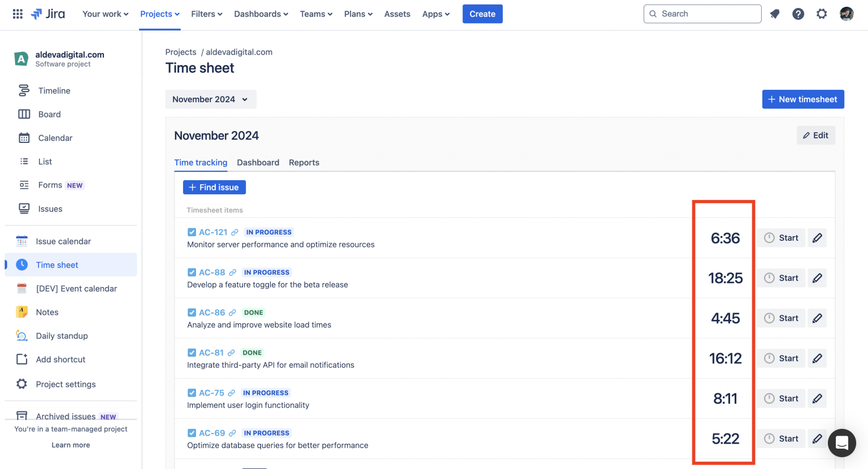Click the Jira logo
Screen dimensions: 868x469
pyautogui.click(x=48, y=14)
